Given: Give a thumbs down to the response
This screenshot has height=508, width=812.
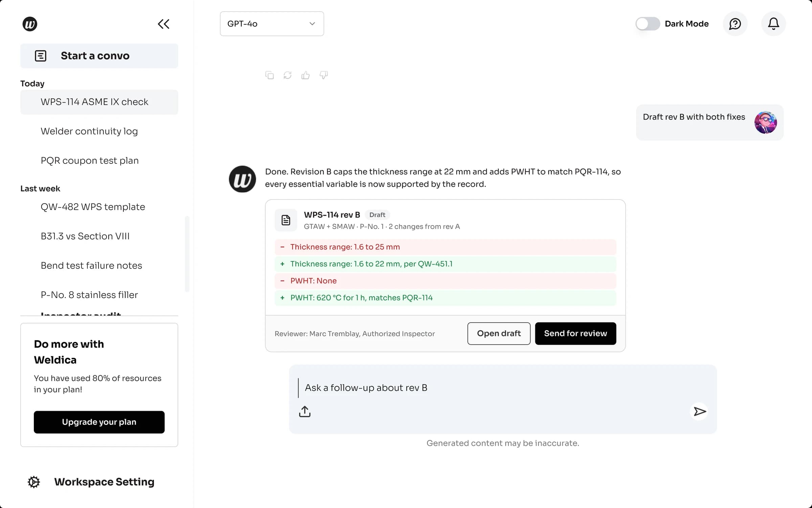Looking at the screenshot, I should [x=324, y=75].
